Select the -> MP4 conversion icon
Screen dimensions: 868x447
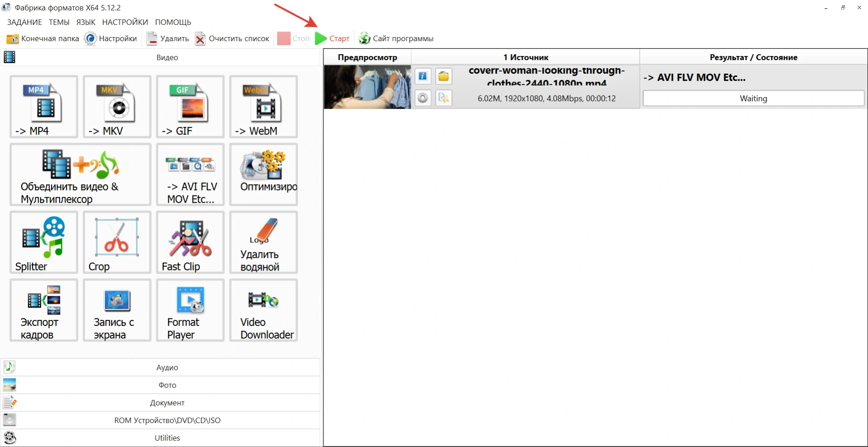click(x=43, y=107)
